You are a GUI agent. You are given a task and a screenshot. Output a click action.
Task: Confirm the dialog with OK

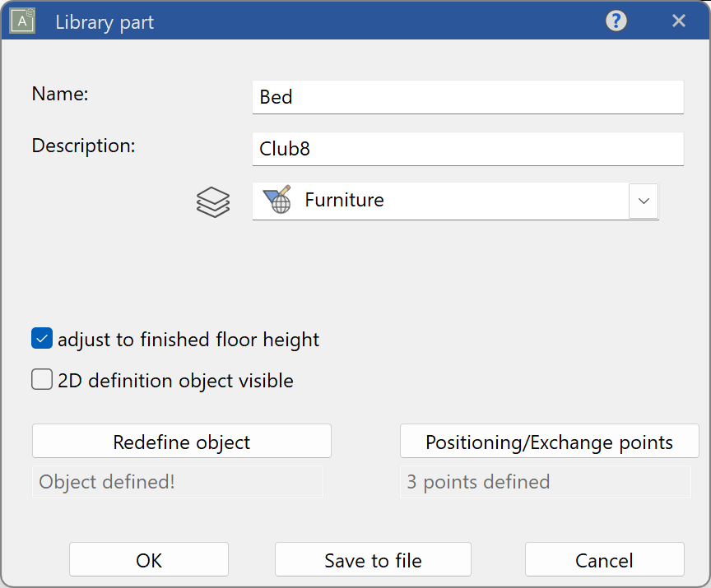tap(149, 559)
